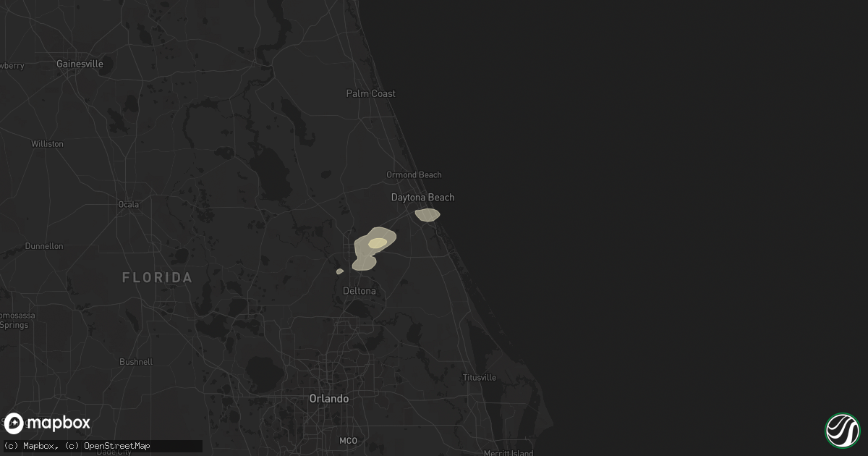Click the Bushnell label
The width and height of the screenshot is (868, 456).
tap(136, 361)
